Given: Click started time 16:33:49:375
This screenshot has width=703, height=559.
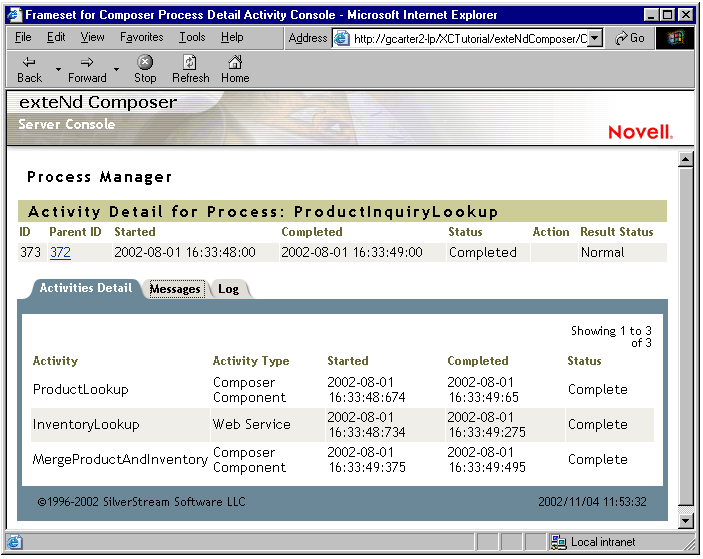Looking at the screenshot, I should point(367,467).
